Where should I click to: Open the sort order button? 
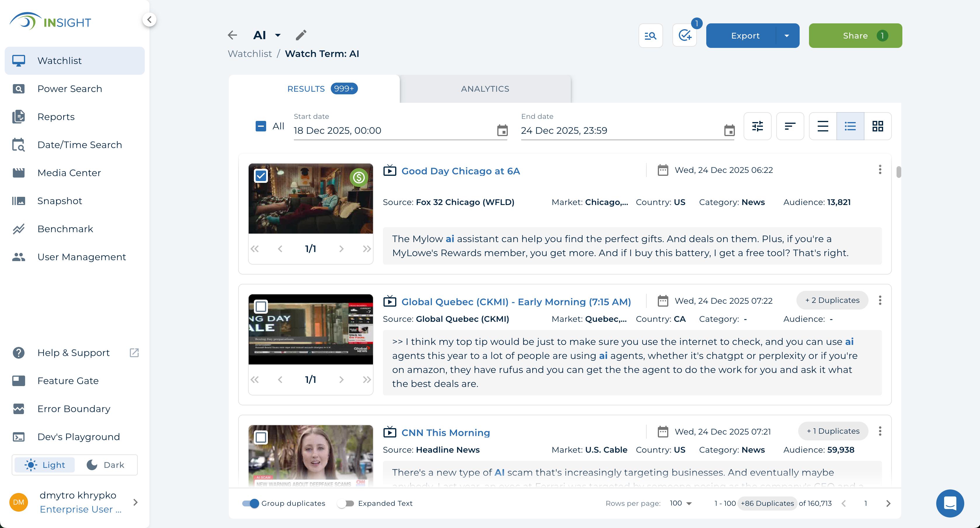click(x=790, y=126)
